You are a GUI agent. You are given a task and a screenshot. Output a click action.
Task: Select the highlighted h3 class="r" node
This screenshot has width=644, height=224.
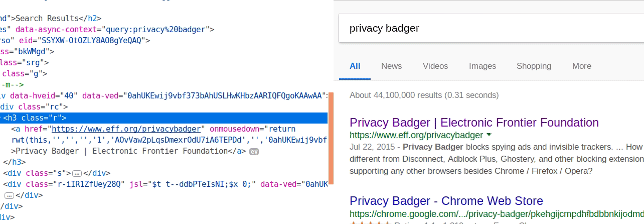[x=35, y=118]
